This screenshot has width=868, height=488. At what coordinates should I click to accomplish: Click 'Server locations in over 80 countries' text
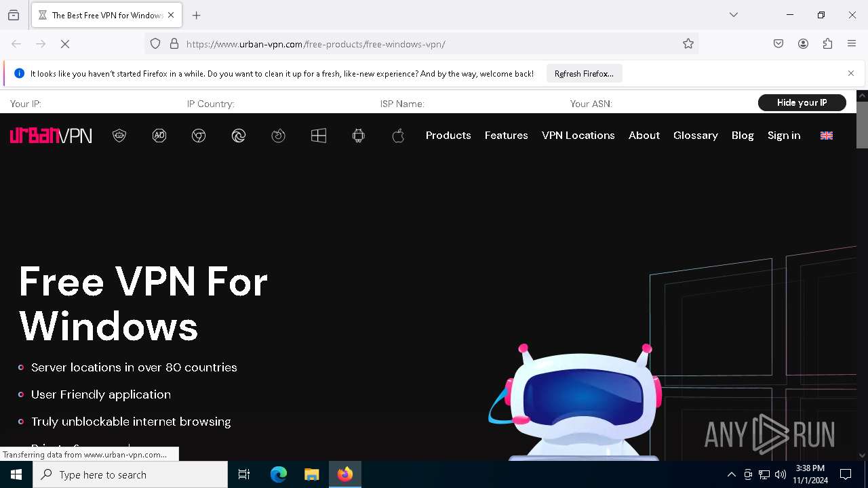134,367
